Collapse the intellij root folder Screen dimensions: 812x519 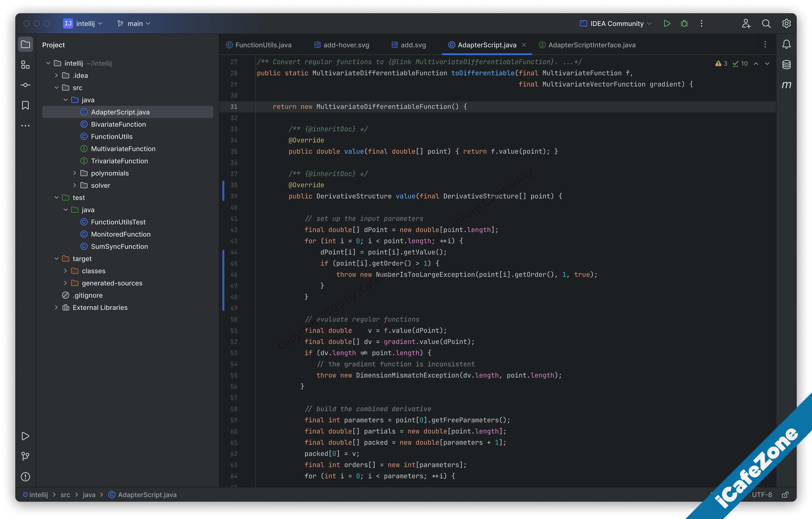tap(48, 63)
